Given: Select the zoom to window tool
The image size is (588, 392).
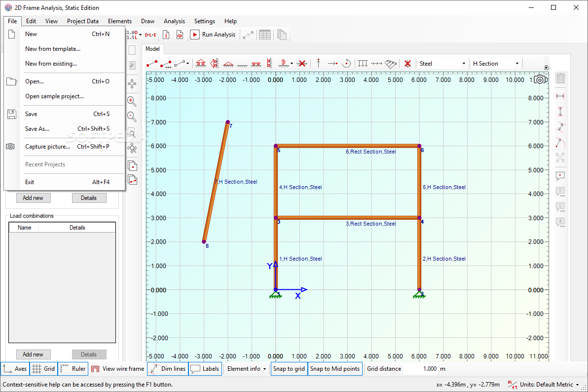Looking at the screenshot, I should pyautogui.click(x=132, y=132).
